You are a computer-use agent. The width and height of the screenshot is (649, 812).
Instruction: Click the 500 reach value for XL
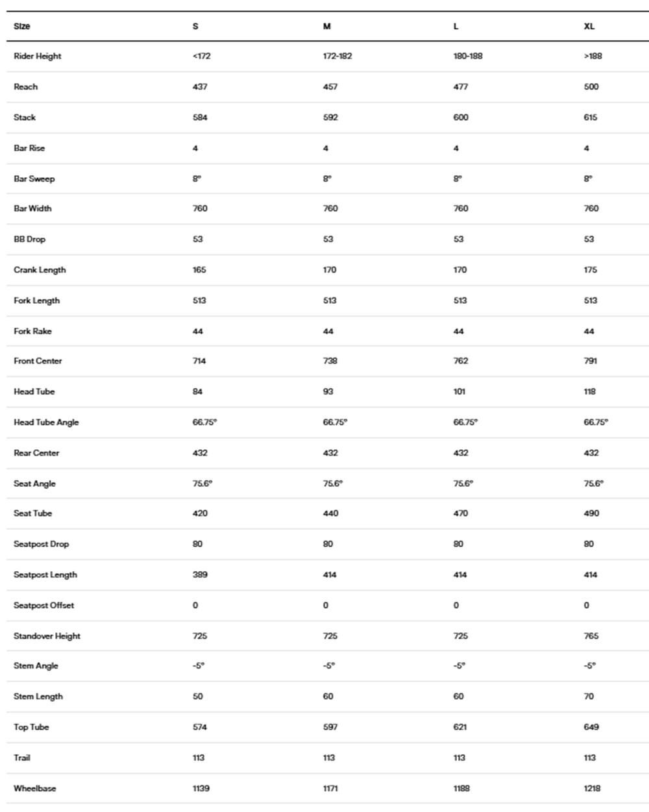coord(591,87)
